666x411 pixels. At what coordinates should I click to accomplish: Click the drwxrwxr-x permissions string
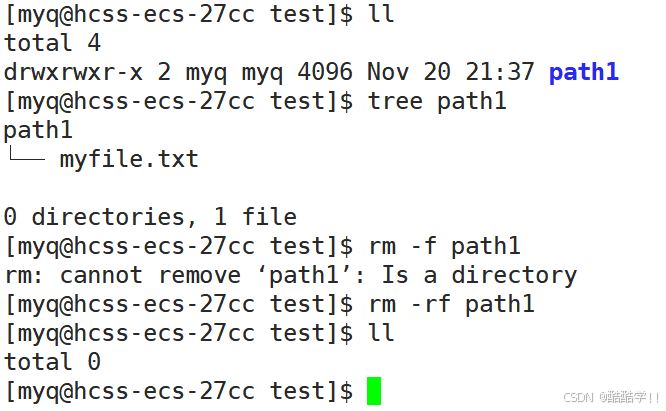point(73,72)
